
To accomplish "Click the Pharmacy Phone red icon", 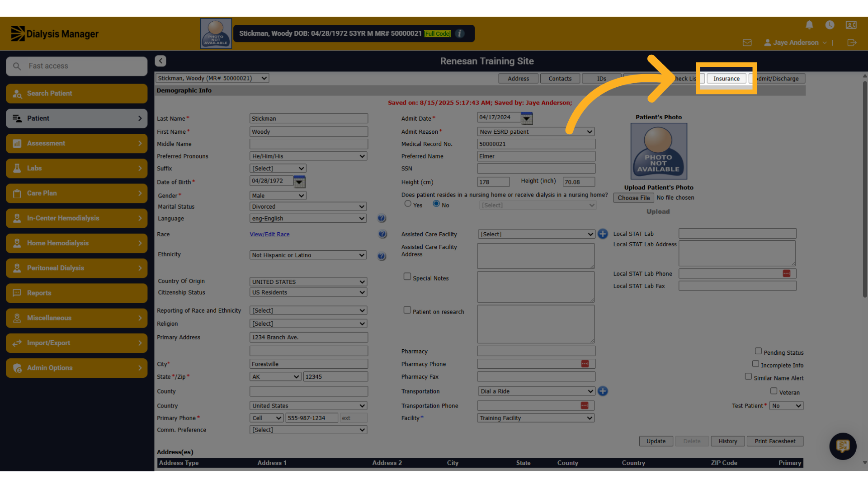I will coord(585,364).
